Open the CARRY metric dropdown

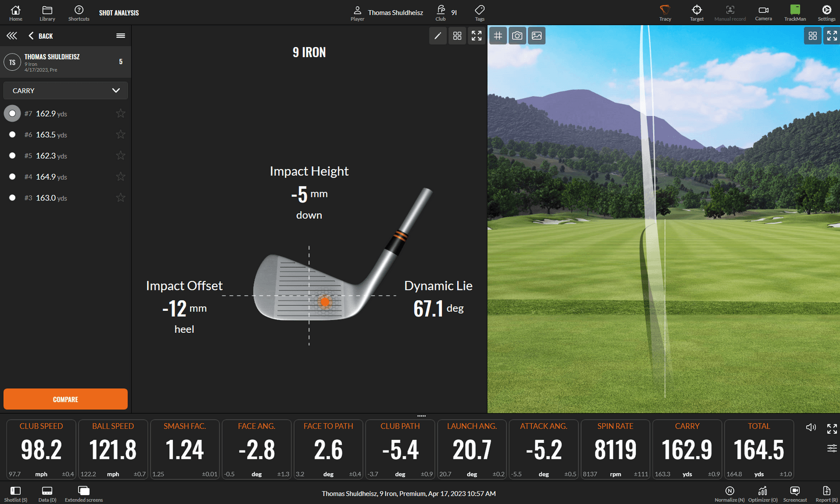65,90
